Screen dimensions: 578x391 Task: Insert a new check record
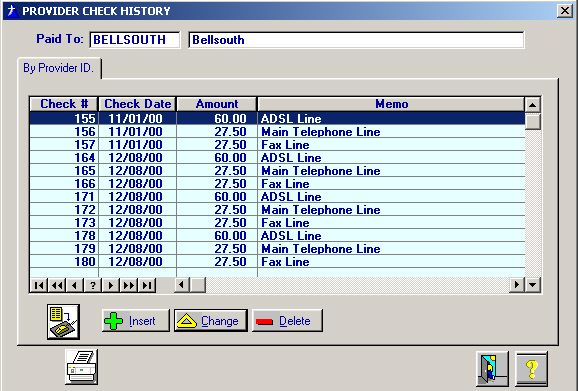click(x=136, y=321)
